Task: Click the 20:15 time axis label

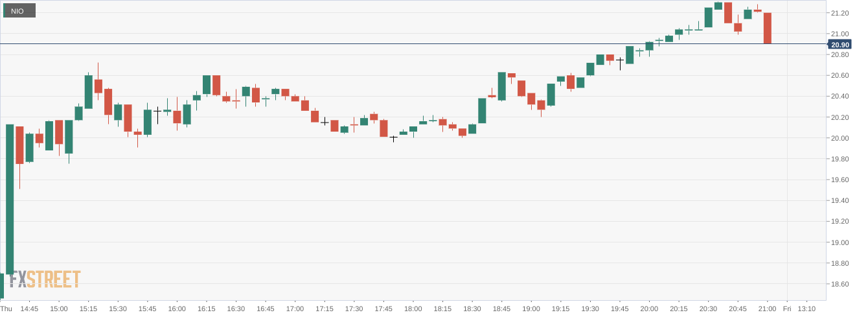Action: pyautogui.click(x=678, y=309)
